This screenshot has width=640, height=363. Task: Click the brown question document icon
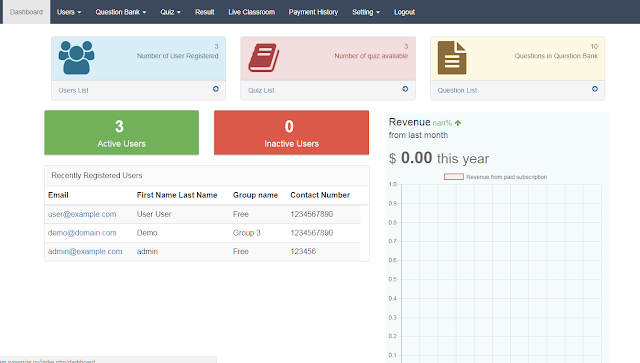[452, 58]
